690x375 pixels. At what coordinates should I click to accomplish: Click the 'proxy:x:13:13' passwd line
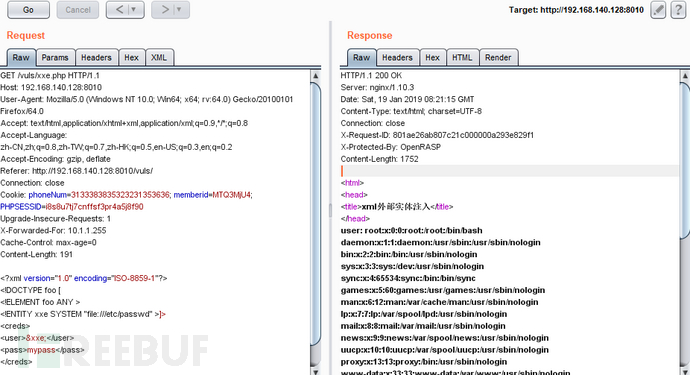(424, 361)
